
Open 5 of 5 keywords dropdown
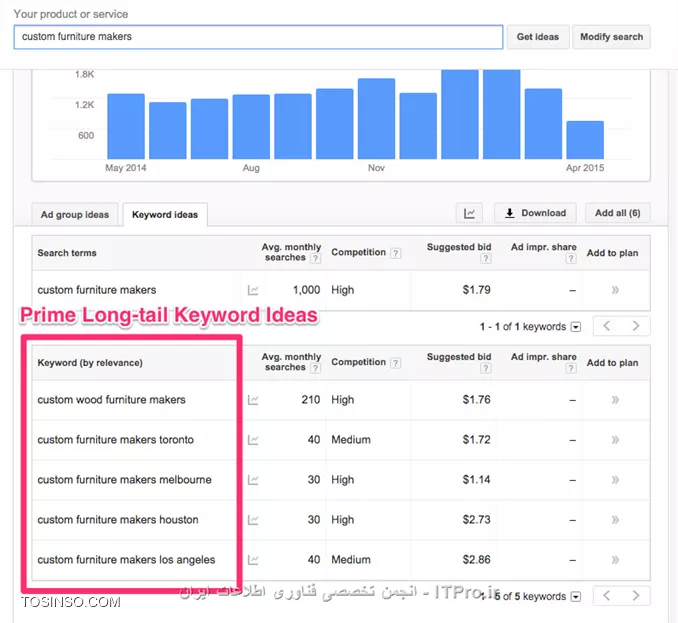click(576, 597)
